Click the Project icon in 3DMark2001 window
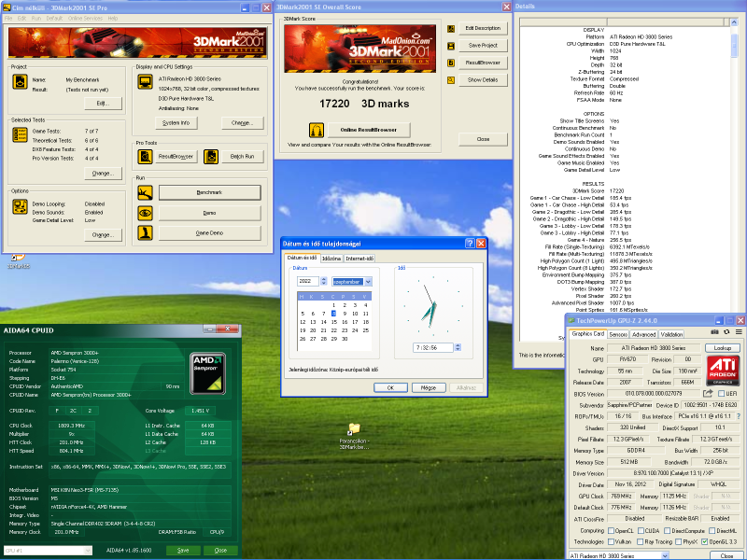This screenshot has width=747, height=560. pos(20,81)
